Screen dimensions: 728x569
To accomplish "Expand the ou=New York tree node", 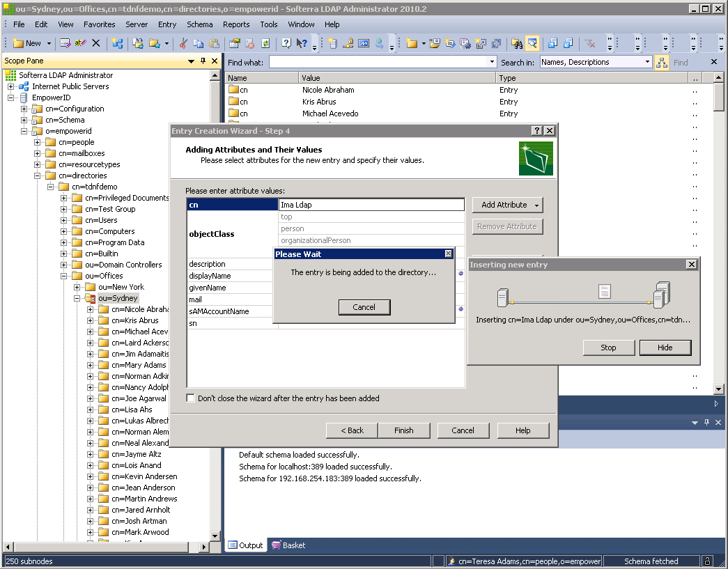I will 77,287.
